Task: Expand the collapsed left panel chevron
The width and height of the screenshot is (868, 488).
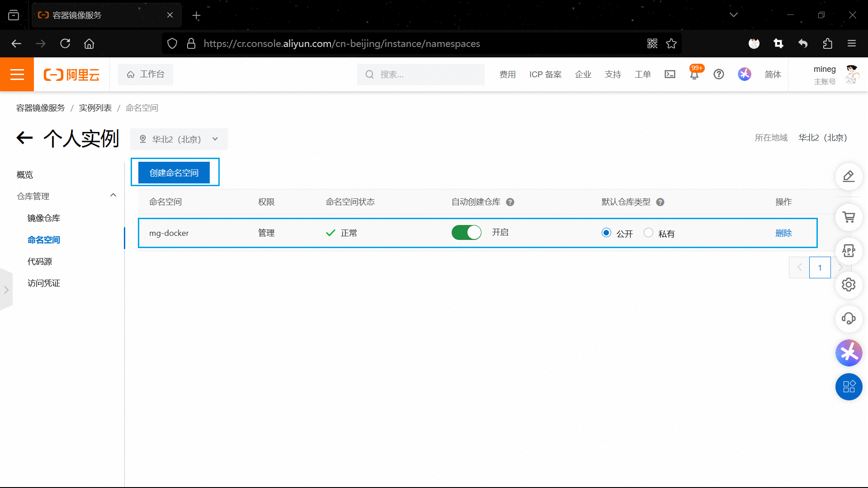Action: tap(6, 290)
